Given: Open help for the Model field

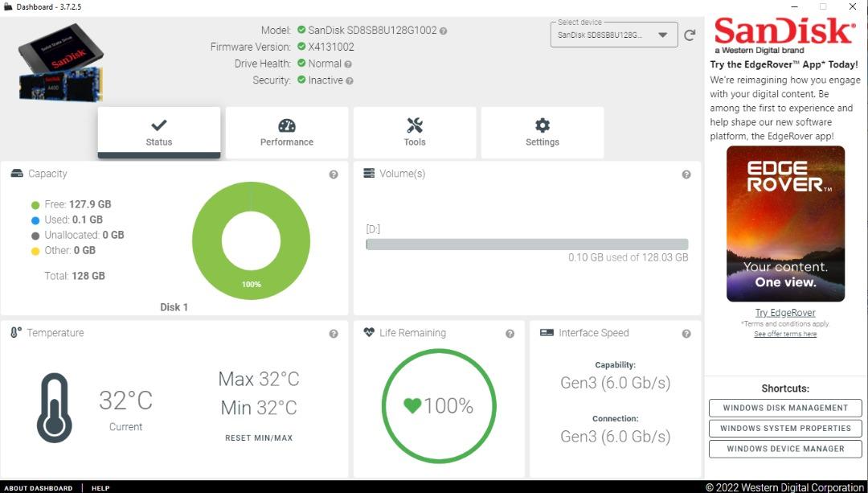Looking at the screenshot, I should [444, 31].
